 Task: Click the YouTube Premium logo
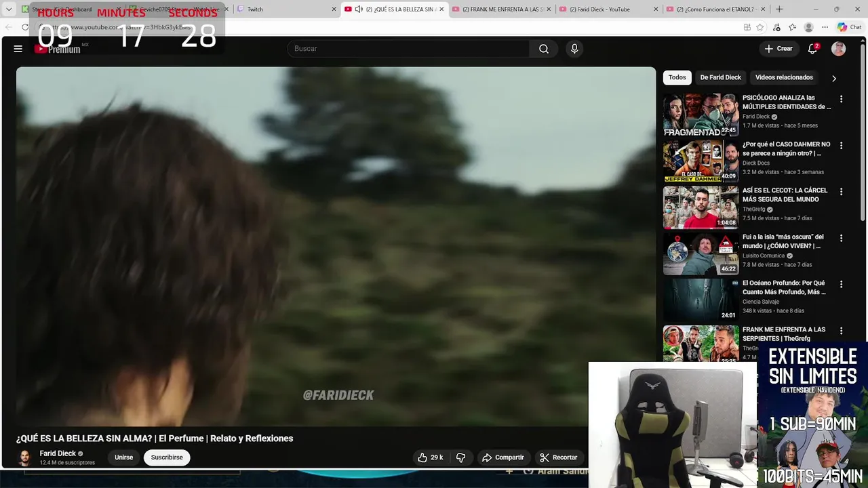click(x=58, y=49)
